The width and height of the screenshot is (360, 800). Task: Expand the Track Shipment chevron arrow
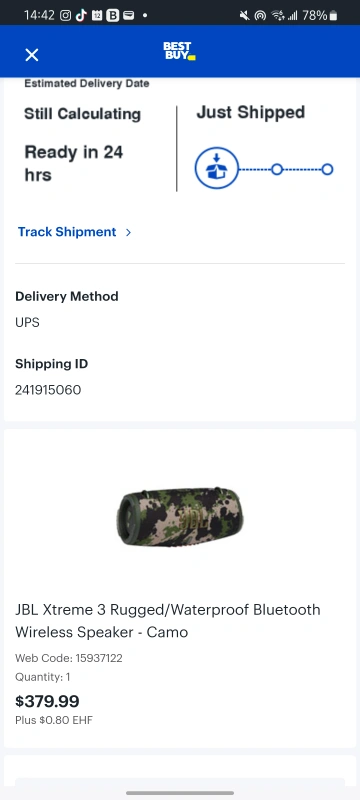[128, 232]
